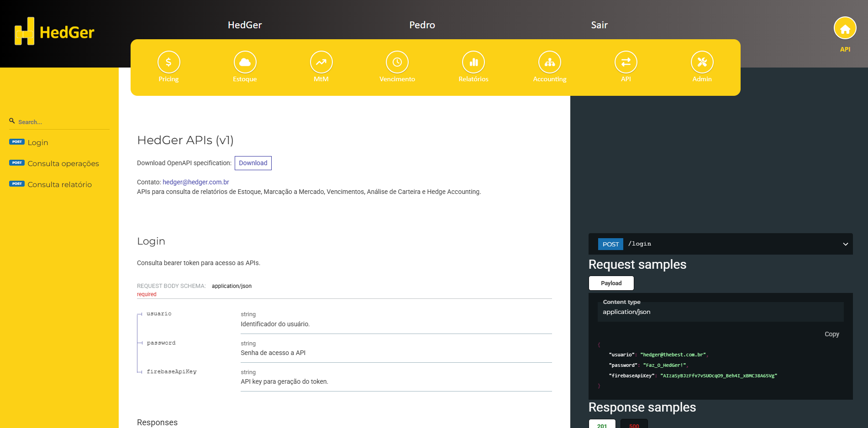868x428 pixels.
Task: Copy the request sample JSON
Action: (831, 334)
